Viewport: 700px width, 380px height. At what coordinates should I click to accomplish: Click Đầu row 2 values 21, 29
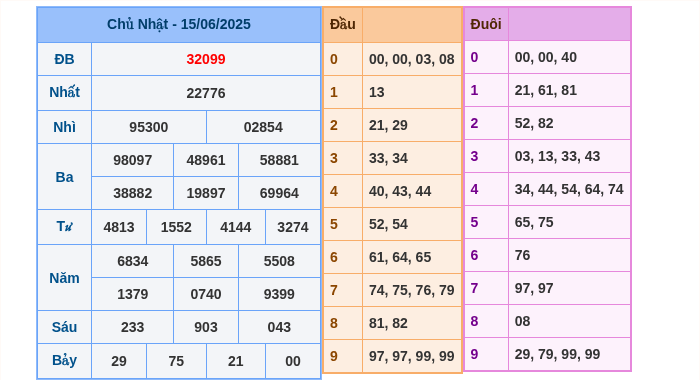click(388, 125)
